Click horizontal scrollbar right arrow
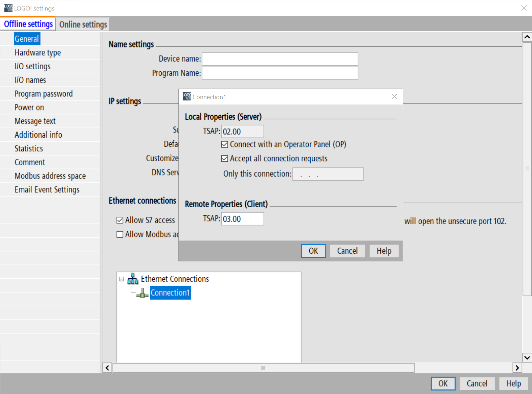This screenshot has width=532, height=394. (517, 368)
